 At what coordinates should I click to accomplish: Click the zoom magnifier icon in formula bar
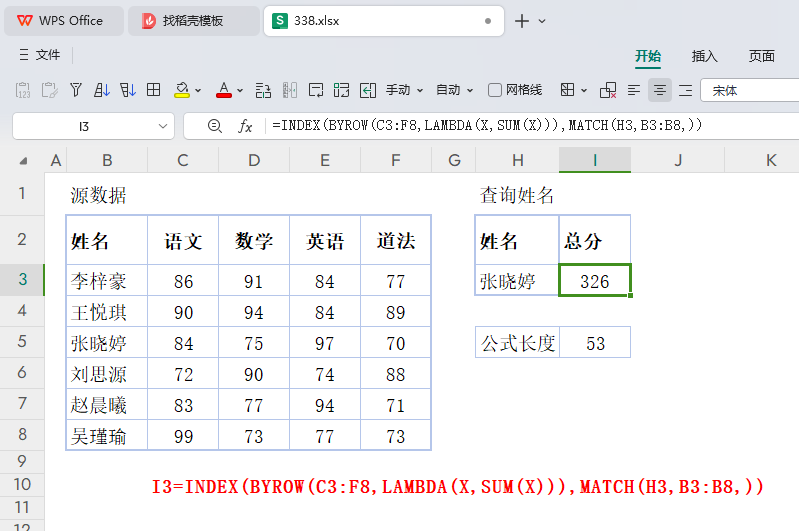(215, 126)
